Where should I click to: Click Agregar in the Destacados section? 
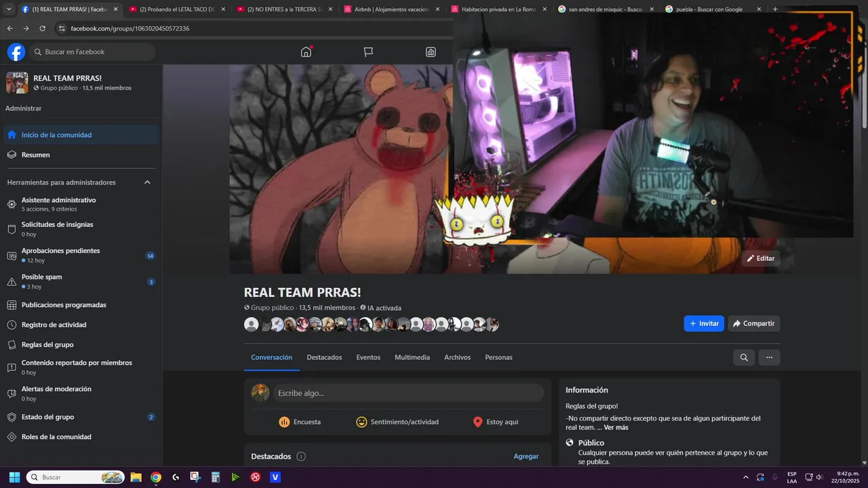coord(526,456)
